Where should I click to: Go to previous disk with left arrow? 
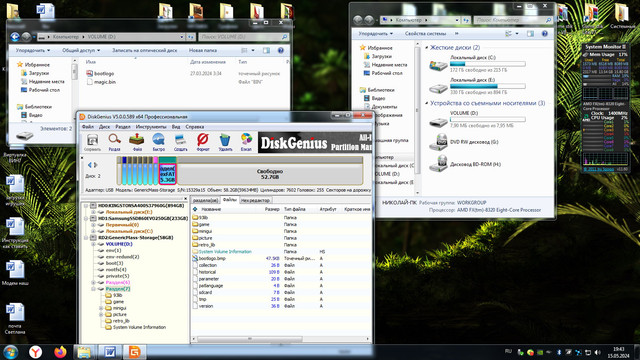coord(90,165)
